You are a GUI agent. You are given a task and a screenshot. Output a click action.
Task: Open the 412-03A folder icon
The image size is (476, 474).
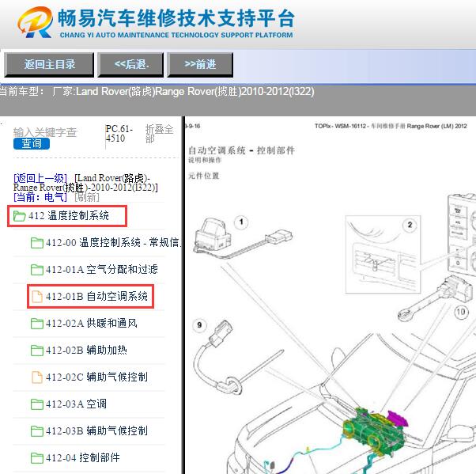37,404
